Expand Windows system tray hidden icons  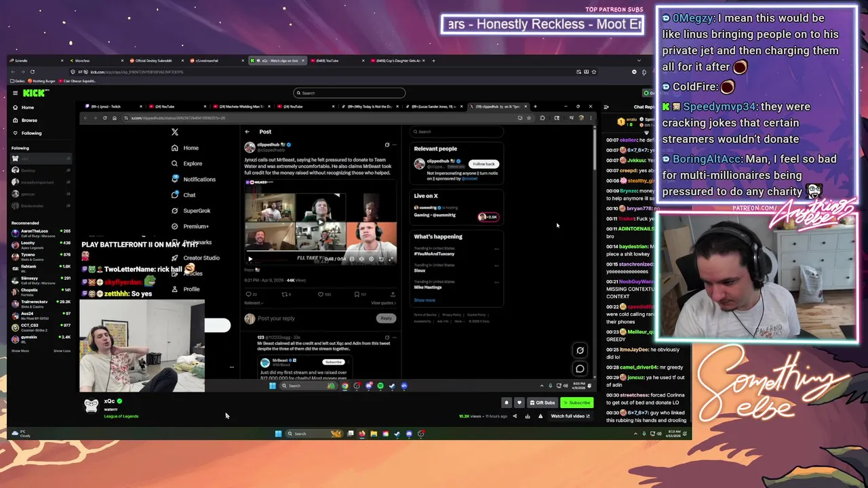point(635,434)
